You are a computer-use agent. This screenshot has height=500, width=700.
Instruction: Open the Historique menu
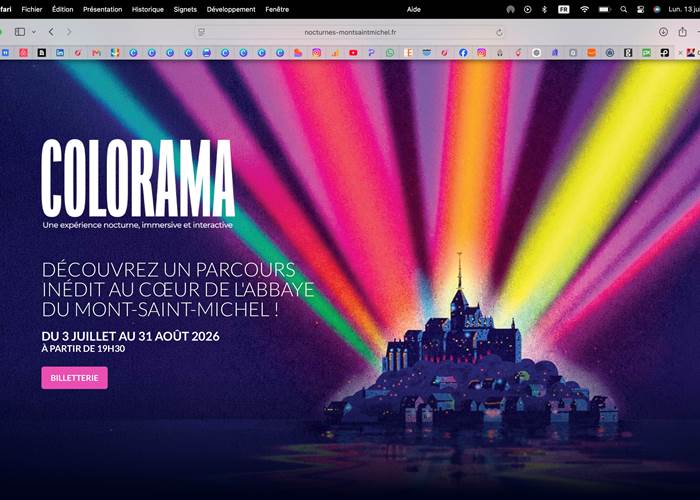click(147, 9)
